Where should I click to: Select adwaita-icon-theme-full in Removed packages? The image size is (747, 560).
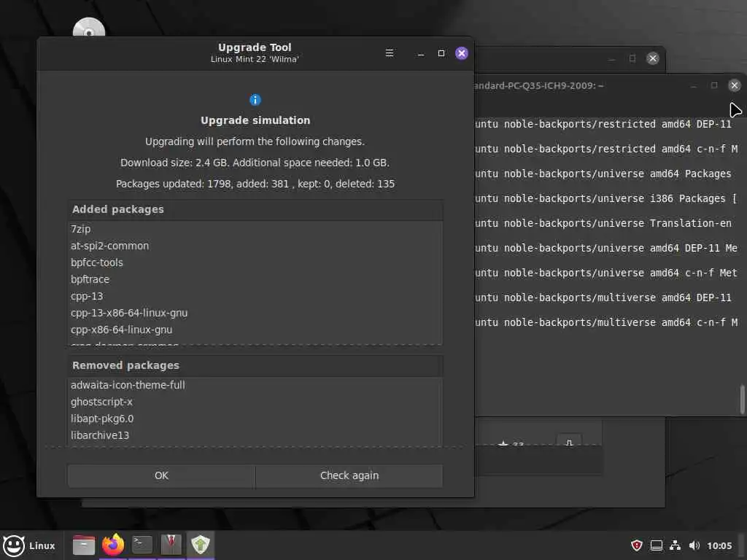[255, 385]
